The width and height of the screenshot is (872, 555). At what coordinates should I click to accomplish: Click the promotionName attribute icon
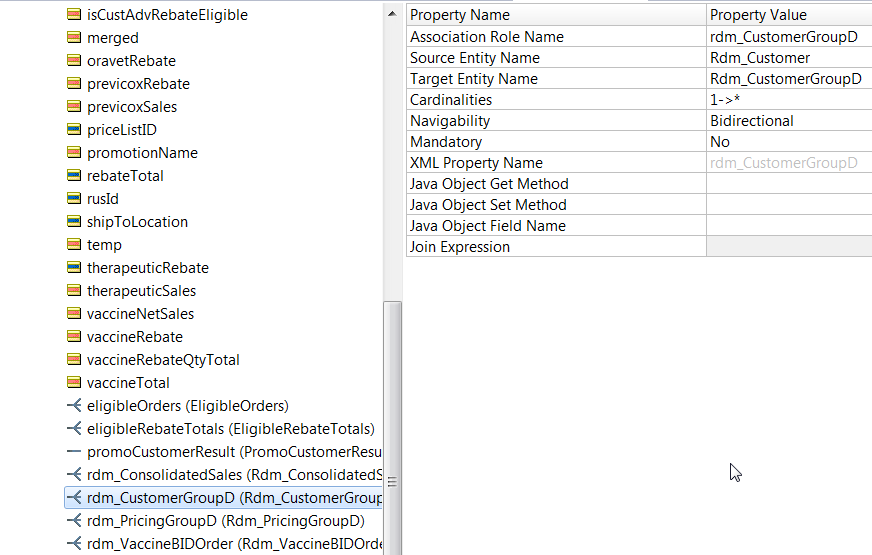[73, 152]
